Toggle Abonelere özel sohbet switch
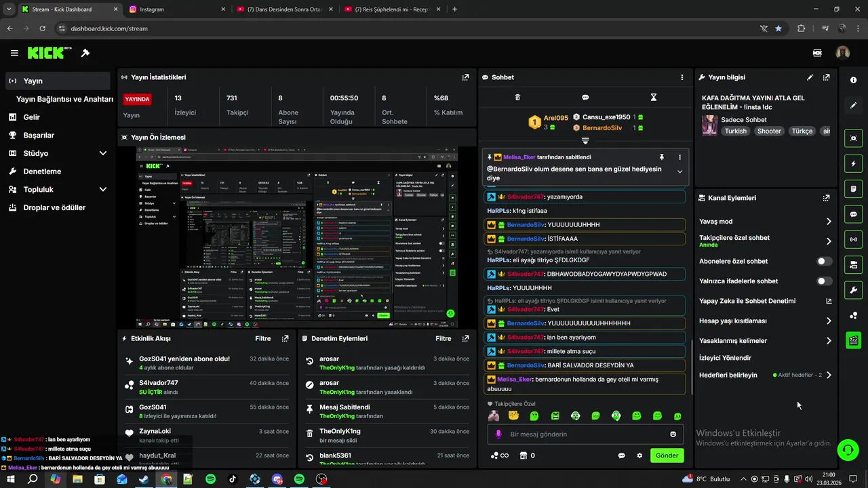Image resolution: width=868 pixels, height=488 pixels. [x=824, y=261]
